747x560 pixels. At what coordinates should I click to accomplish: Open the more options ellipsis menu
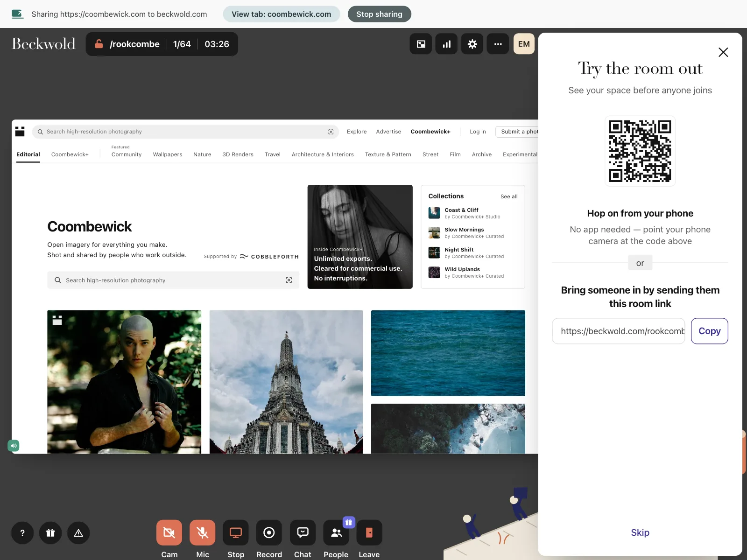coord(498,44)
